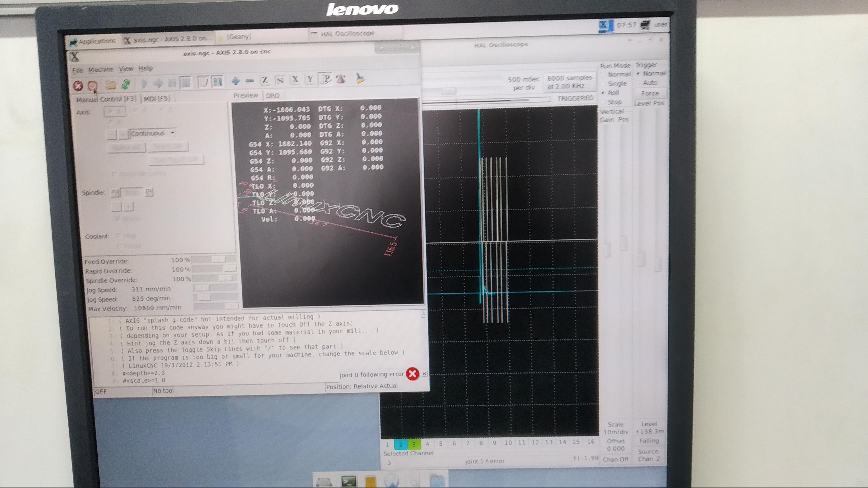
Task: Select oscilloscope channel 4
Action: 427,444
